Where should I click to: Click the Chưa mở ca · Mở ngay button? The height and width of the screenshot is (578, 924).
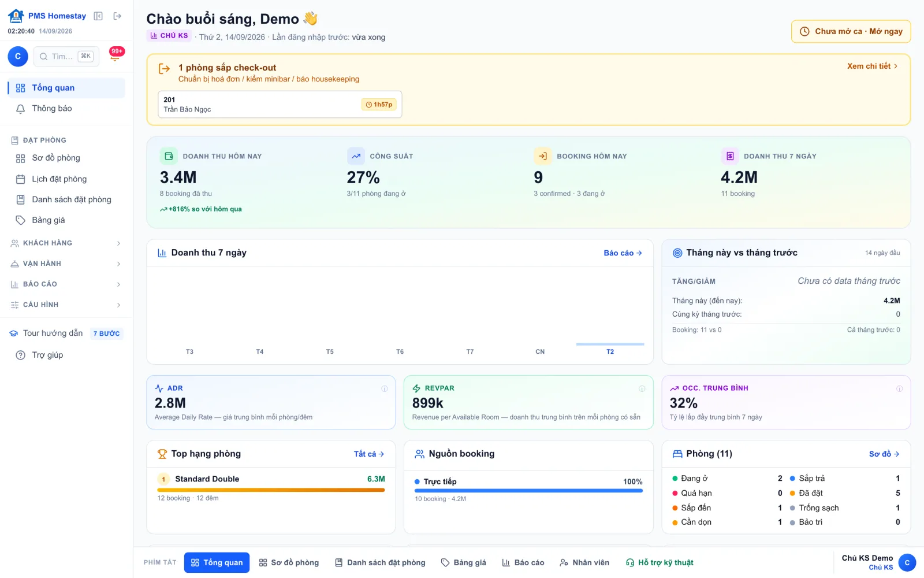tap(851, 31)
